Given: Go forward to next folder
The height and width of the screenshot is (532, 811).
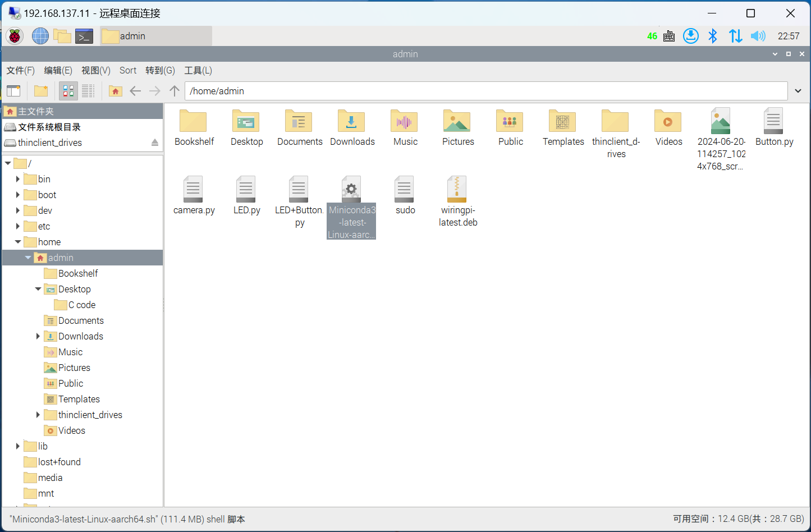Looking at the screenshot, I should [155, 91].
